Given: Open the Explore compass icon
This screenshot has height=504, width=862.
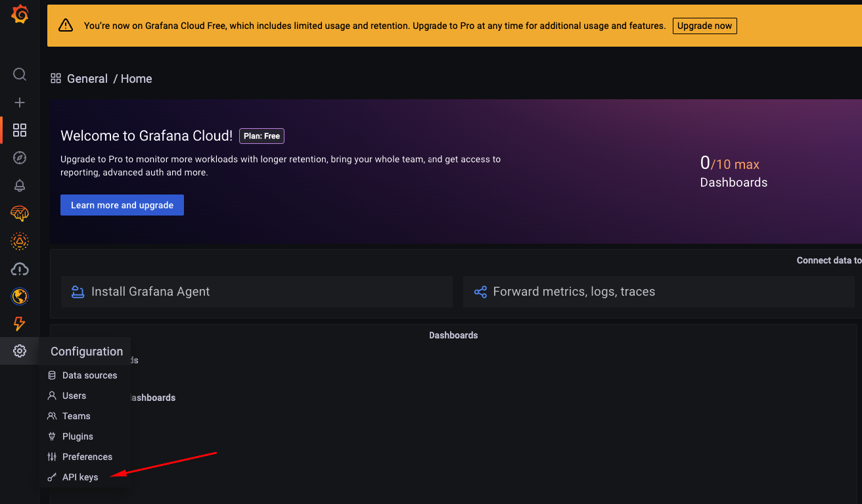Looking at the screenshot, I should [20, 158].
